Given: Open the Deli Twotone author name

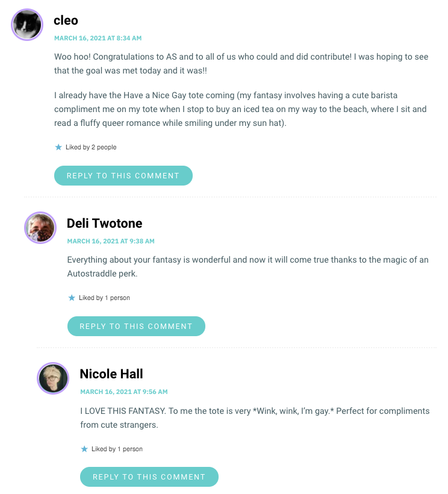Looking at the screenshot, I should click(x=105, y=224).
